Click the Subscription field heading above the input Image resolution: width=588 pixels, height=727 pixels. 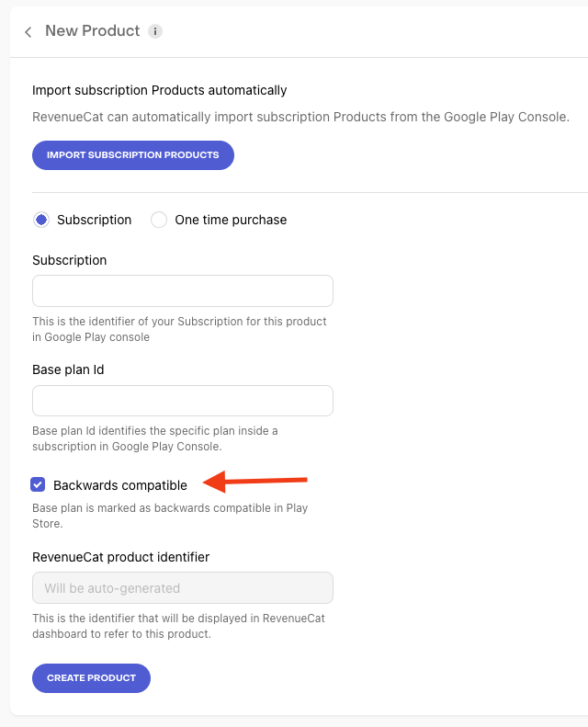coord(69,260)
